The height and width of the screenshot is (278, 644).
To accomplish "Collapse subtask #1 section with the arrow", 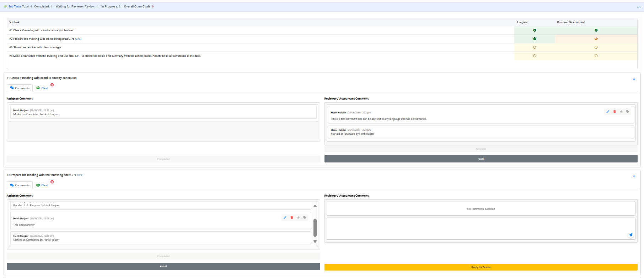I will pyautogui.click(x=634, y=79).
